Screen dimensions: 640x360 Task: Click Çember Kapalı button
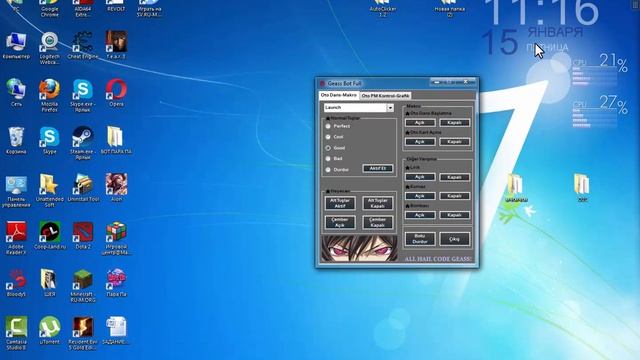[x=378, y=222]
